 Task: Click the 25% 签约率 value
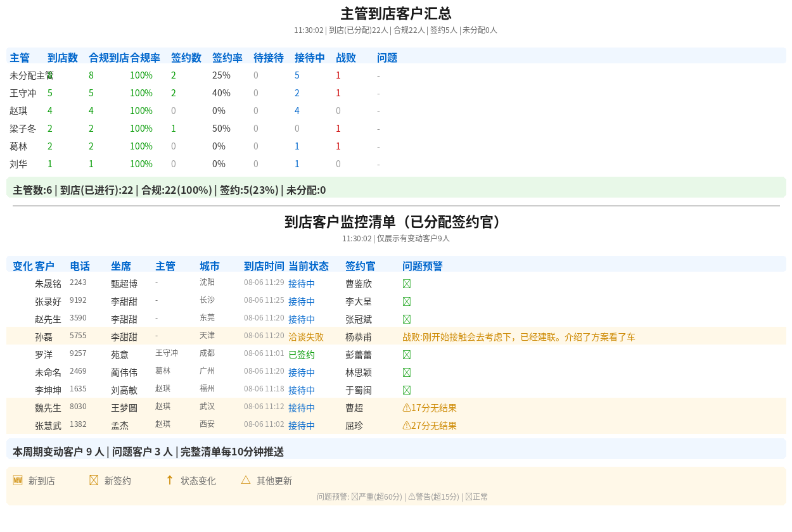(221, 75)
